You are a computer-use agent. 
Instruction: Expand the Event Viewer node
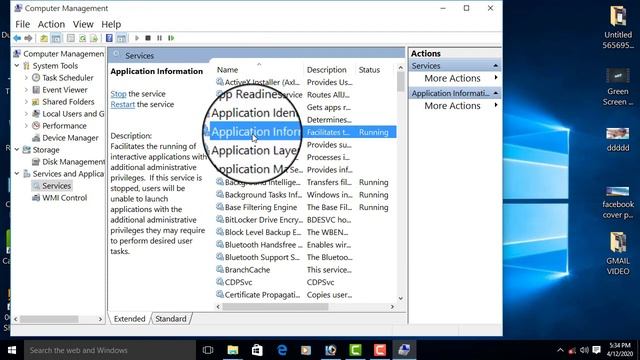(x=27, y=90)
